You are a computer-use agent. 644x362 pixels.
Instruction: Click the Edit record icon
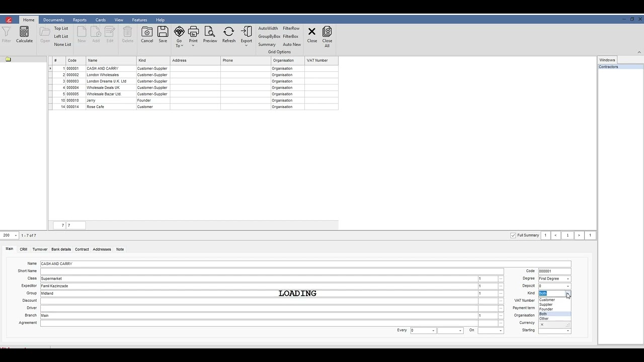pos(110,32)
